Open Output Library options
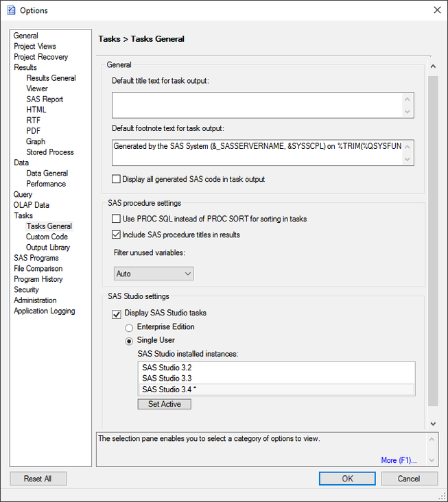 tap(48, 247)
